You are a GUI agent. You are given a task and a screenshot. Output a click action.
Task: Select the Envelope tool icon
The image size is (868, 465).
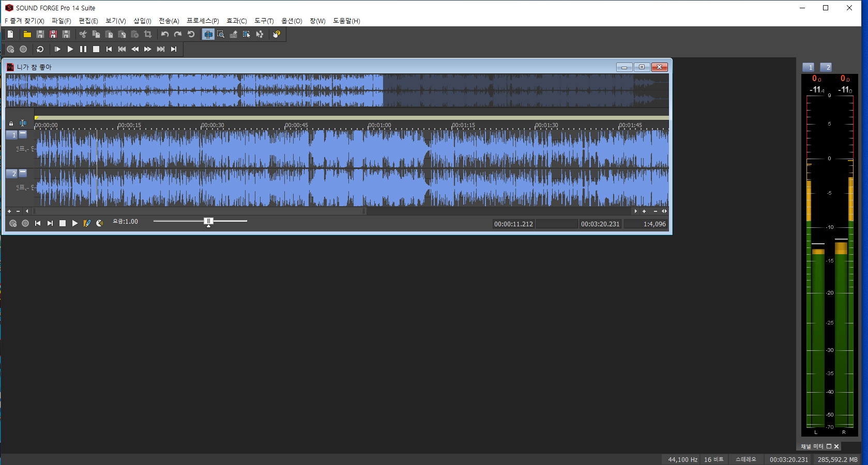point(260,34)
